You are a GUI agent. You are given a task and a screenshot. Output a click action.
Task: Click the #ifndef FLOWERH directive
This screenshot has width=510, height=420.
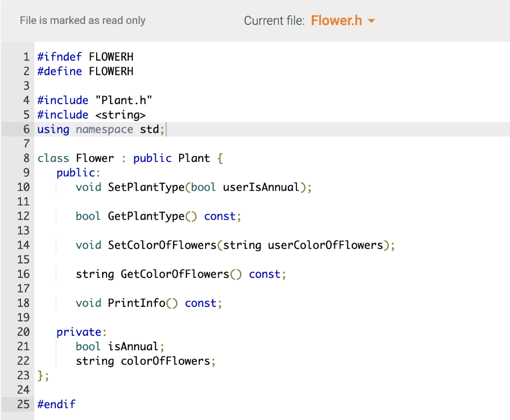[85, 57]
